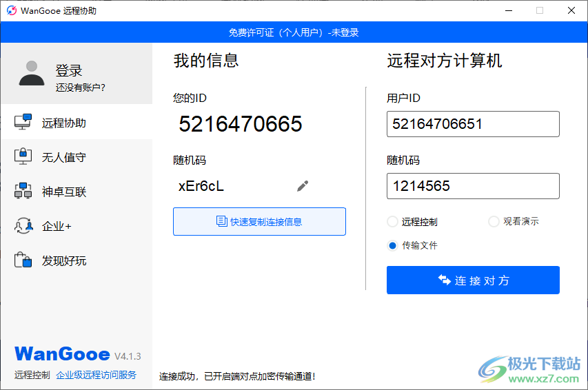
Task: Click the 无人值守 lock monitor icon
Action: point(23,156)
